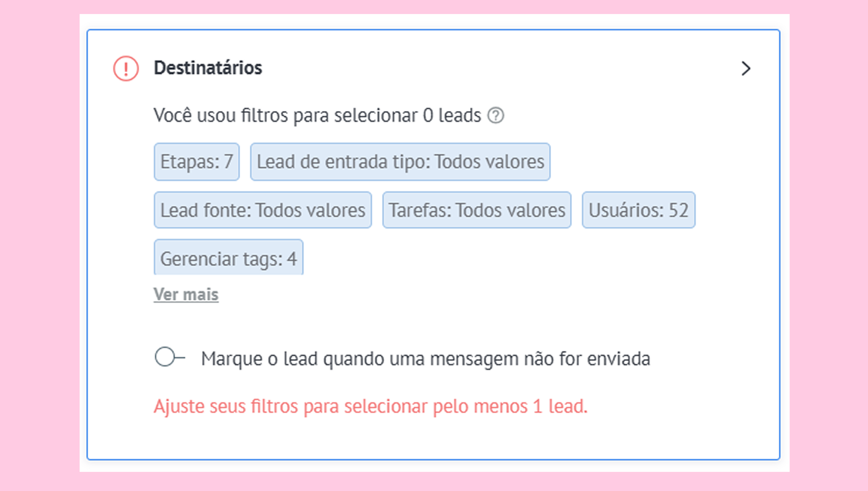Select 'Lead de entrada tipo: Todos valores' chip
The height and width of the screenshot is (491, 868).
[400, 162]
